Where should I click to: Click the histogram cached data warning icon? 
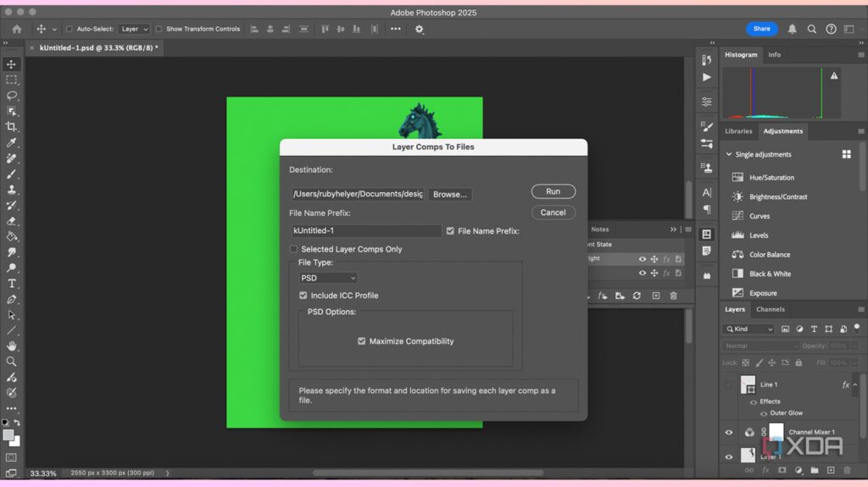point(834,76)
